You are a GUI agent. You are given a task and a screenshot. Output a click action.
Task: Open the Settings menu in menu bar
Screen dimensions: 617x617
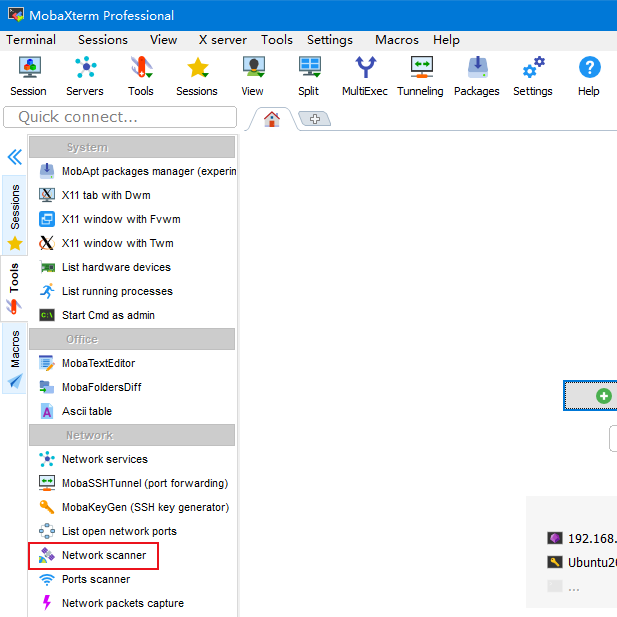tap(330, 40)
